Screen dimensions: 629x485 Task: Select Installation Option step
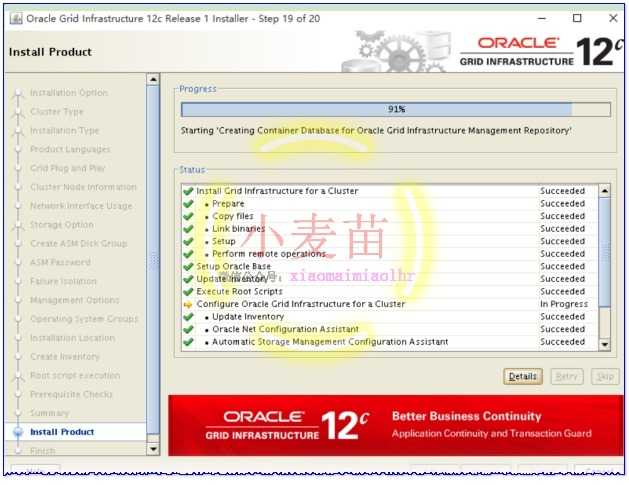tap(69, 93)
